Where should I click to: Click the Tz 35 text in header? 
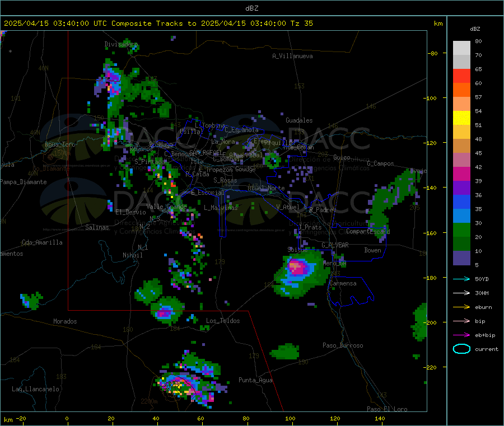pyautogui.click(x=301, y=24)
